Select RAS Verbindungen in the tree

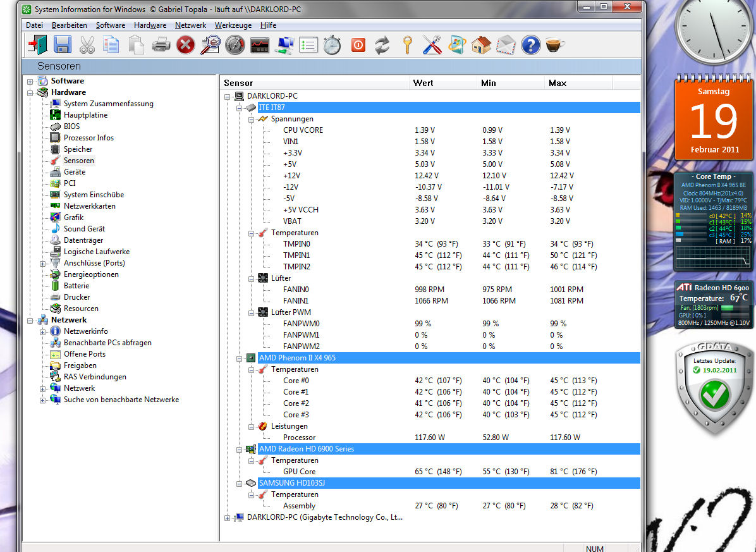[x=95, y=377]
